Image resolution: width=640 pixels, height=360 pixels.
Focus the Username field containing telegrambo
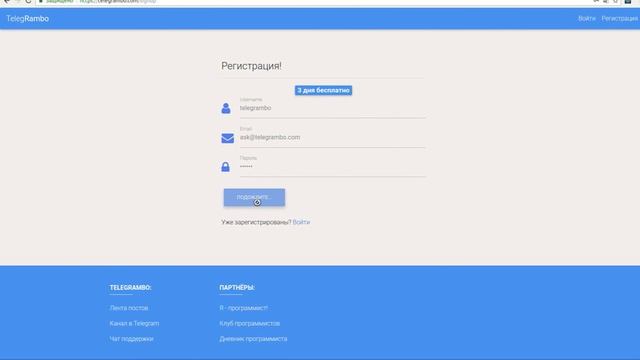pyautogui.click(x=332, y=108)
